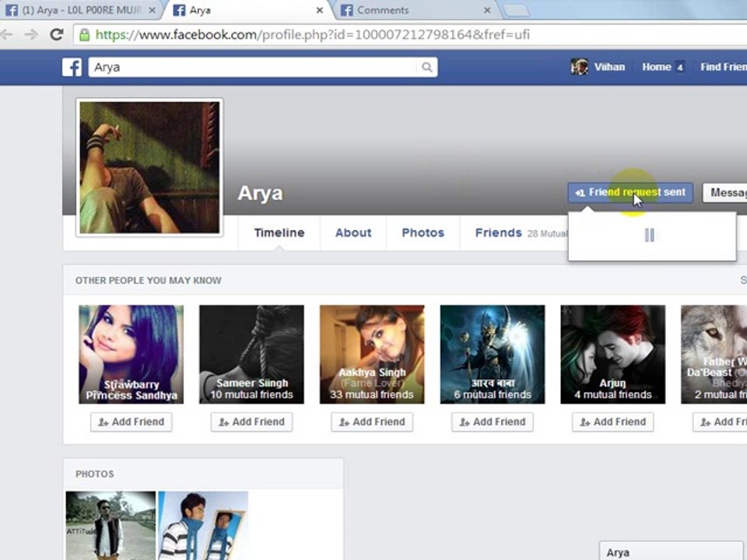Click Home in the top navigation
This screenshot has width=747, height=560.
[657, 67]
